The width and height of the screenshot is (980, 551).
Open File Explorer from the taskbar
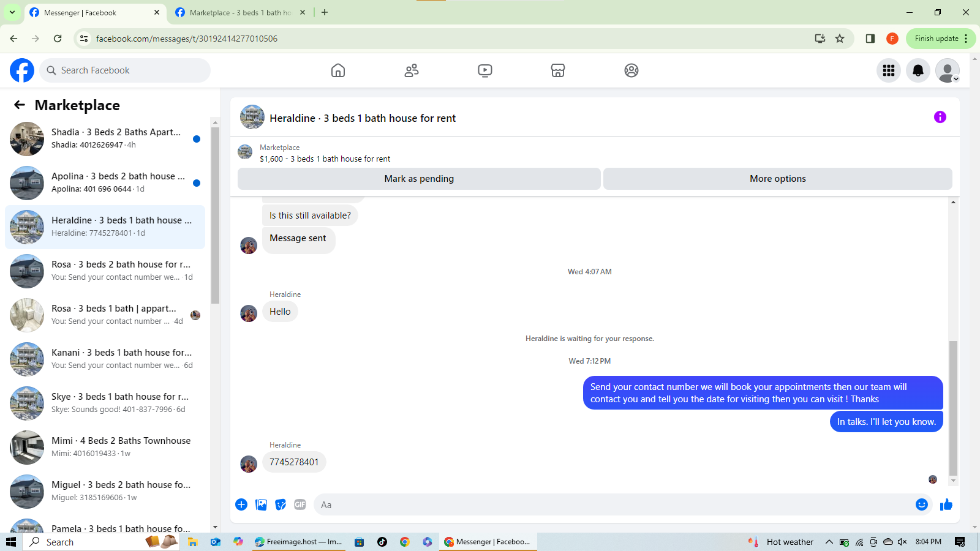coord(193,542)
